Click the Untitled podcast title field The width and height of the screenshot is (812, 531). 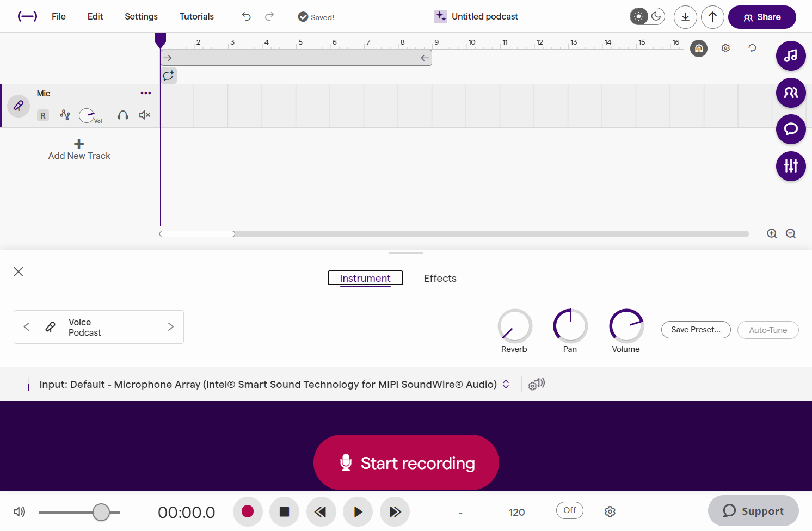pyautogui.click(x=485, y=16)
